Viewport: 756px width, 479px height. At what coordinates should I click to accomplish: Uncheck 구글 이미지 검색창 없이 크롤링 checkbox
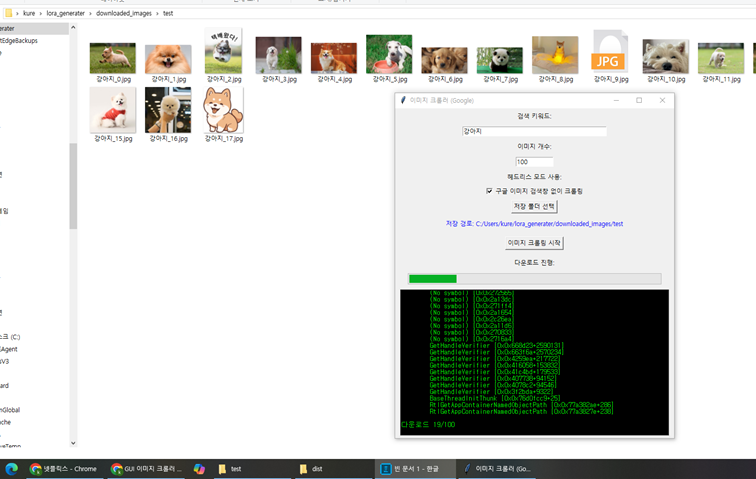490,190
